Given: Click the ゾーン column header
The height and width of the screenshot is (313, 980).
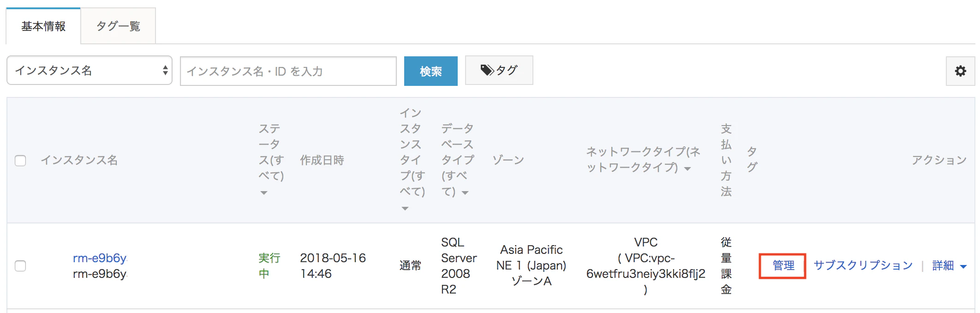Looking at the screenshot, I should click(x=508, y=160).
